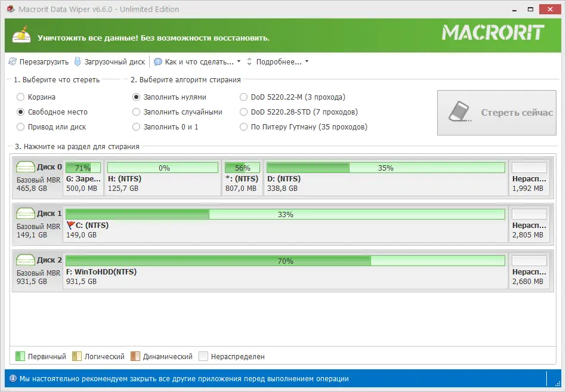Click the info icon in status bar
This screenshot has width=566, height=392.
pyautogui.click(x=13, y=377)
